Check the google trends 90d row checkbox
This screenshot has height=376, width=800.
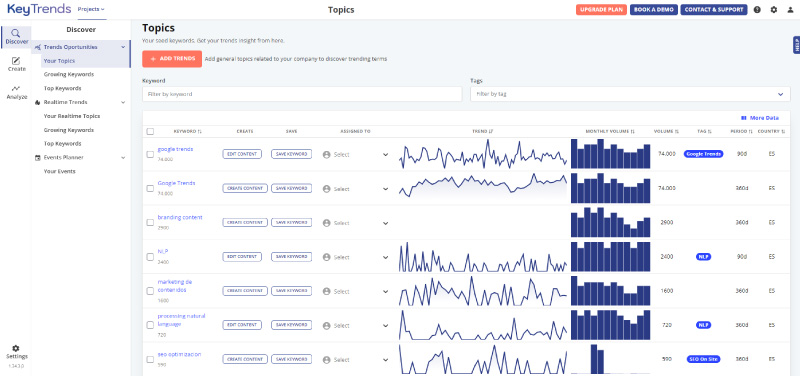pyautogui.click(x=150, y=154)
